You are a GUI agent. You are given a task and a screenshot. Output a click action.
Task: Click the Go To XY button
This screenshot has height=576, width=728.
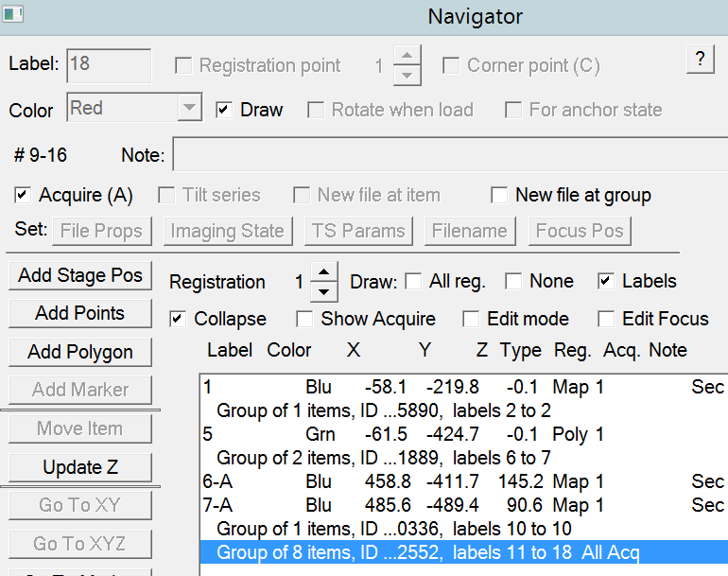point(80,505)
